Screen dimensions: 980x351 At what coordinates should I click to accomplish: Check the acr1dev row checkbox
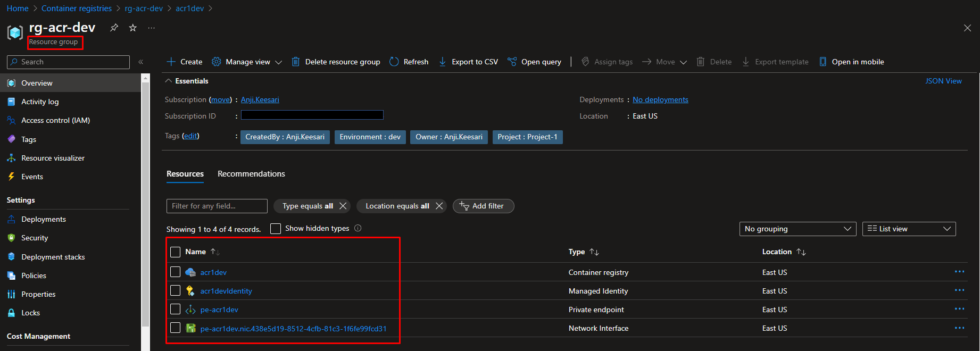tap(176, 272)
